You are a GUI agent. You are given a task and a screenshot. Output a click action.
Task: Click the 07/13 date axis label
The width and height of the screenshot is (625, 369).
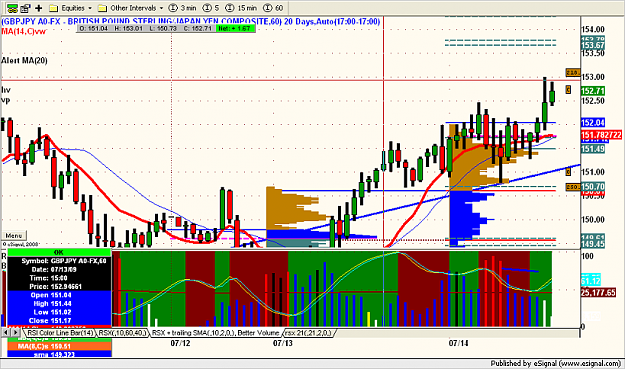(283, 343)
